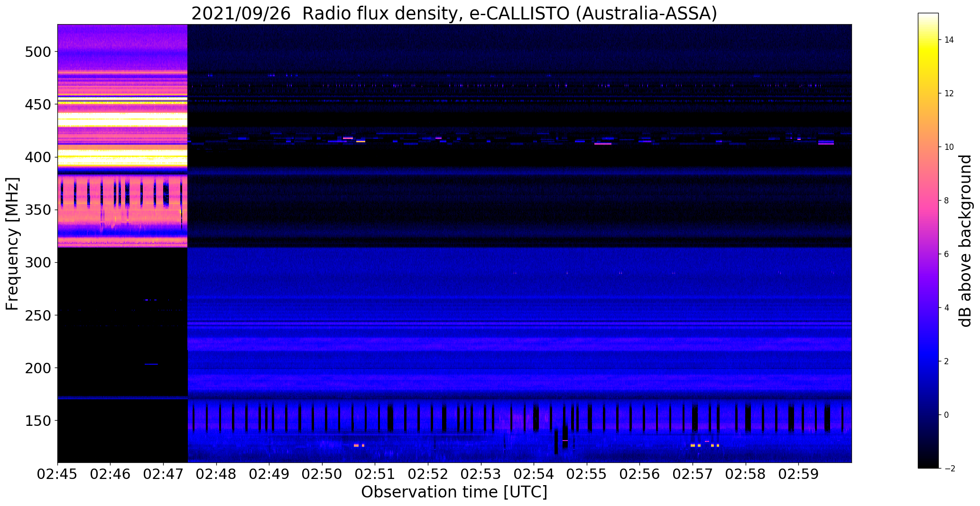Click the 02:53 time tick label
980x506 pixels.
click(x=481, y=474)
